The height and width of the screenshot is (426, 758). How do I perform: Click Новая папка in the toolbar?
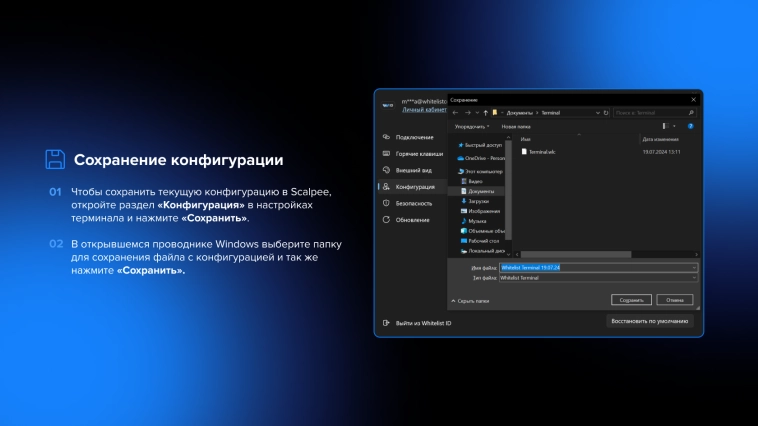[516, 127]
